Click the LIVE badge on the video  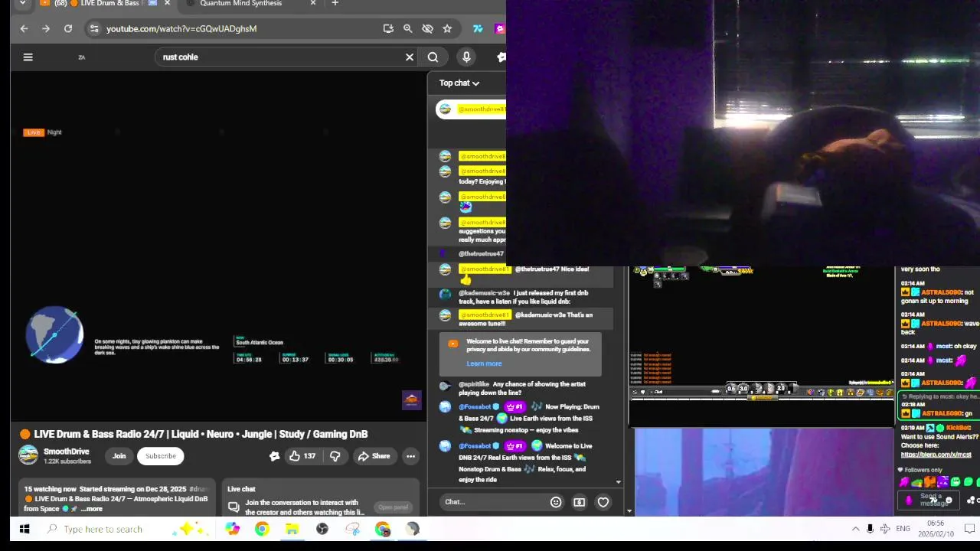[x=33, y=132]
